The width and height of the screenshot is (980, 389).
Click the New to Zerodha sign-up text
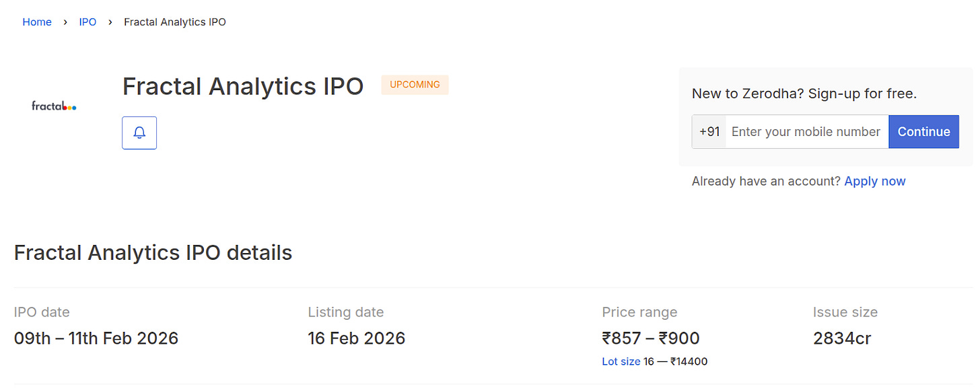point(804,94)
